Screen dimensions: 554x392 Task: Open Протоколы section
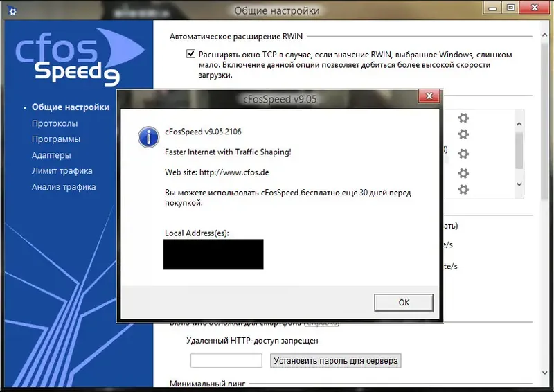pos(55,123)
